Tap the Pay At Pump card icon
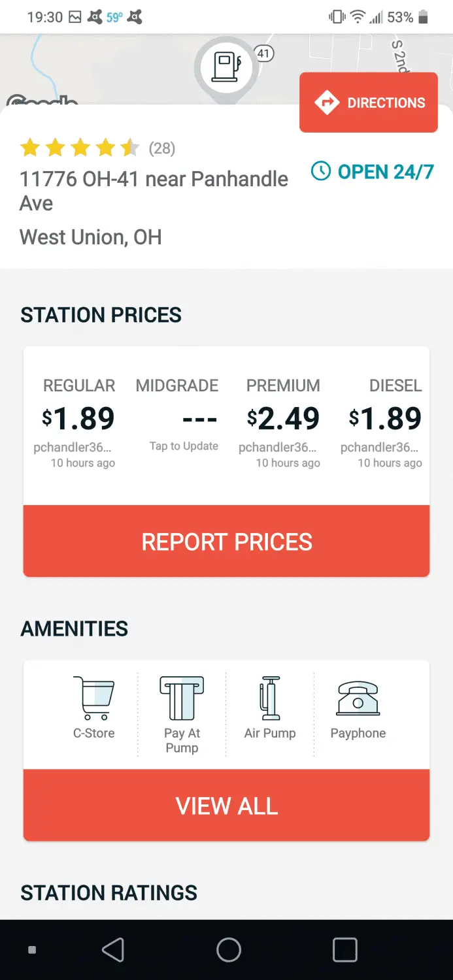453x980 pixels. 182,698
